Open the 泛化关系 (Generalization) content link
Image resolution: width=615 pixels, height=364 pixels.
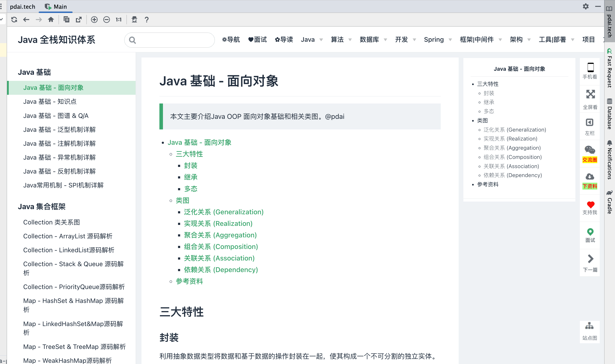click(224, 212)
